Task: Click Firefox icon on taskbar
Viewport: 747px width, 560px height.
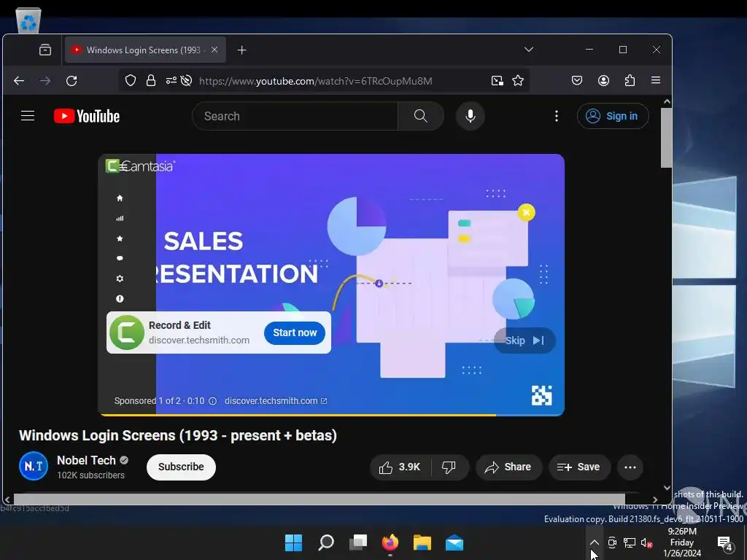Action: click(x=390, y=542)
